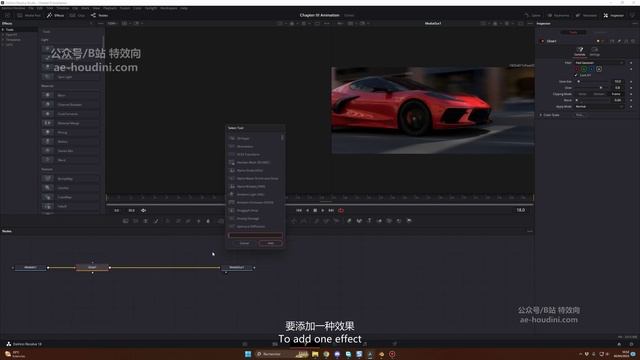Select the CookTorrance material tool
Viewport: 640px width, 360px height.
70,114
